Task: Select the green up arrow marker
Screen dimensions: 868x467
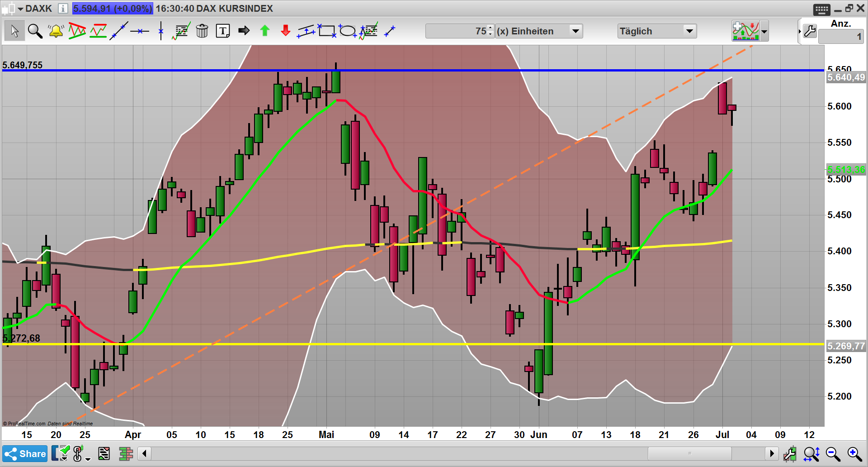Action: coord(265,31)
